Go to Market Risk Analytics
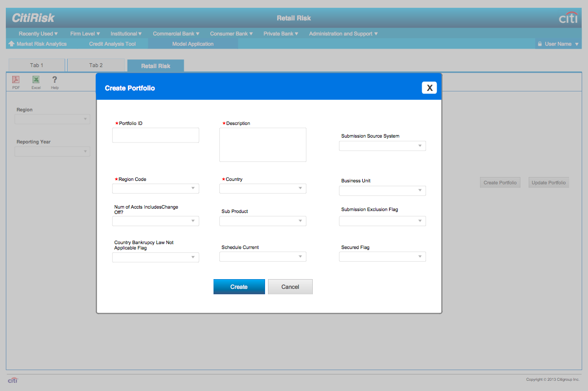Image resolution: width=588 pixels, height=391 pixels. pyautogui.click(x=42, y=44)
